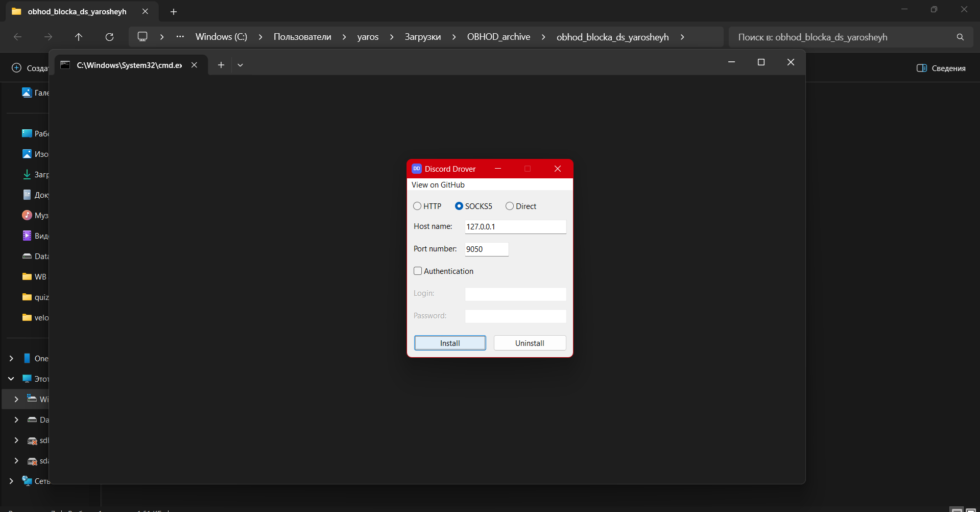Click Загрузки in the breadcrumb path

tap(423, 37)
